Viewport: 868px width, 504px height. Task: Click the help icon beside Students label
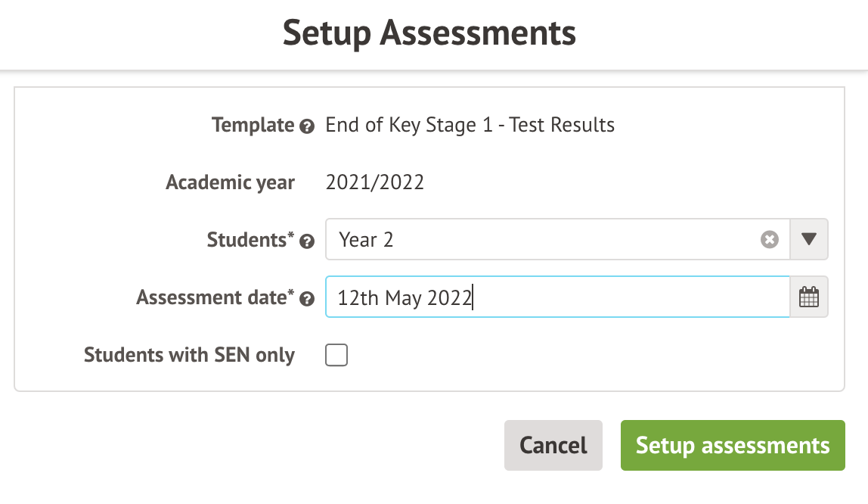[x=307, y=241]
